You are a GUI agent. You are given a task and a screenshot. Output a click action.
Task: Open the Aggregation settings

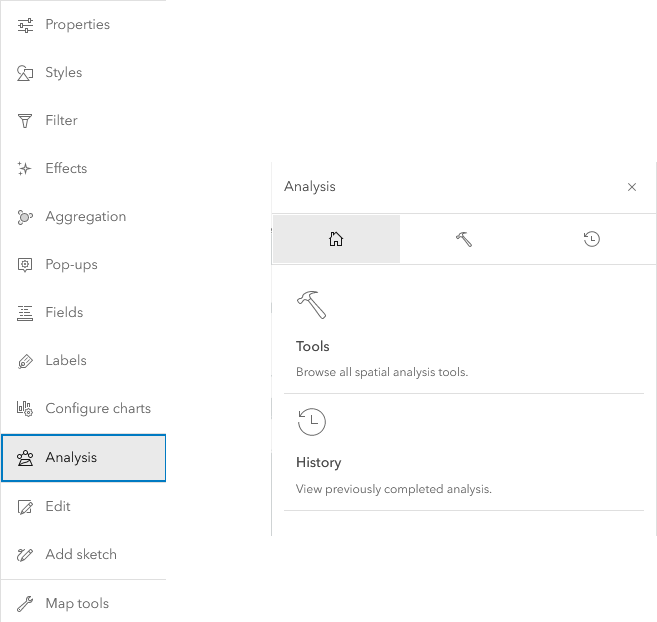(x=85, y=216)
